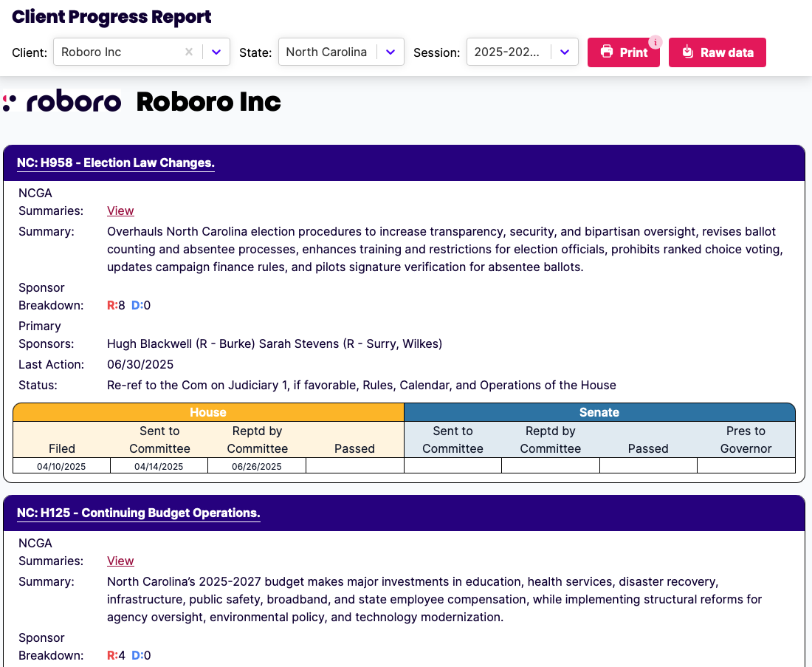View NCGA summaries for H958

(120, 211)
